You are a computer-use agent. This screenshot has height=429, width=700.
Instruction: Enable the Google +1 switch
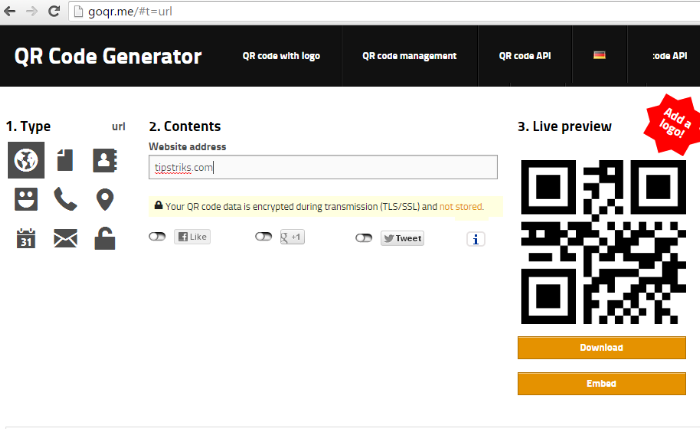point(263,237)
